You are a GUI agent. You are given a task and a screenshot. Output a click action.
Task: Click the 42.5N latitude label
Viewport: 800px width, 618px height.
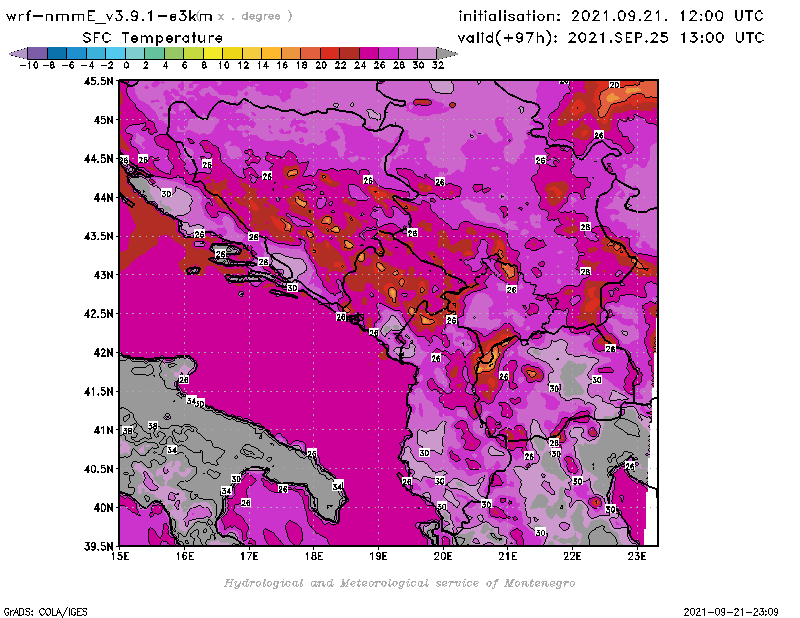pos(99,313)
